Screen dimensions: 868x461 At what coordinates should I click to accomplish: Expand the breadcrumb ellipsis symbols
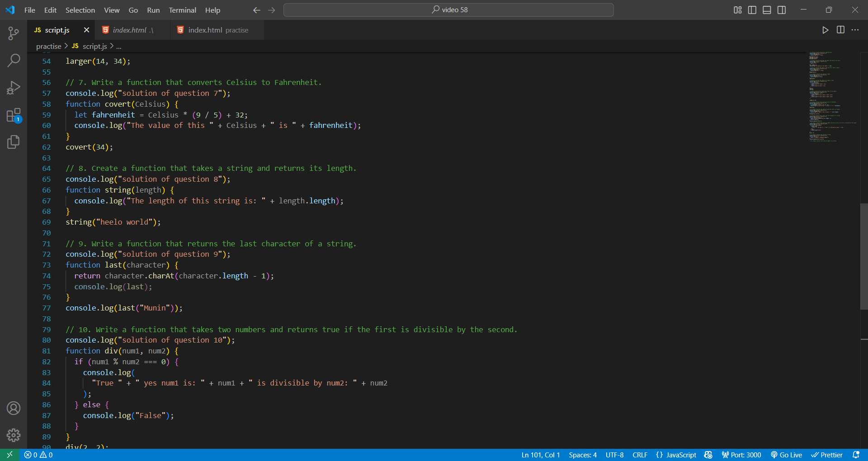(x=119, y=46)
